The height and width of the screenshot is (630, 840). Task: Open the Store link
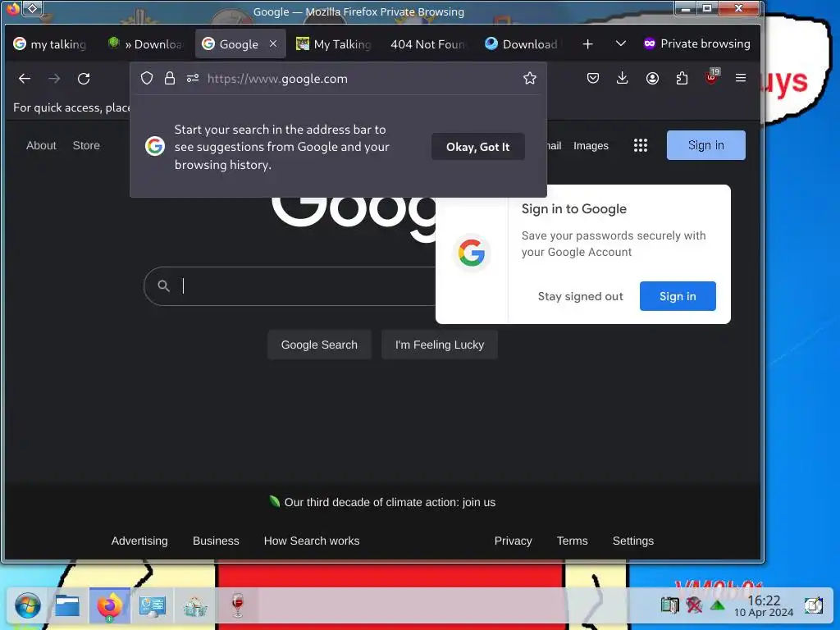[x=86, y=145]
